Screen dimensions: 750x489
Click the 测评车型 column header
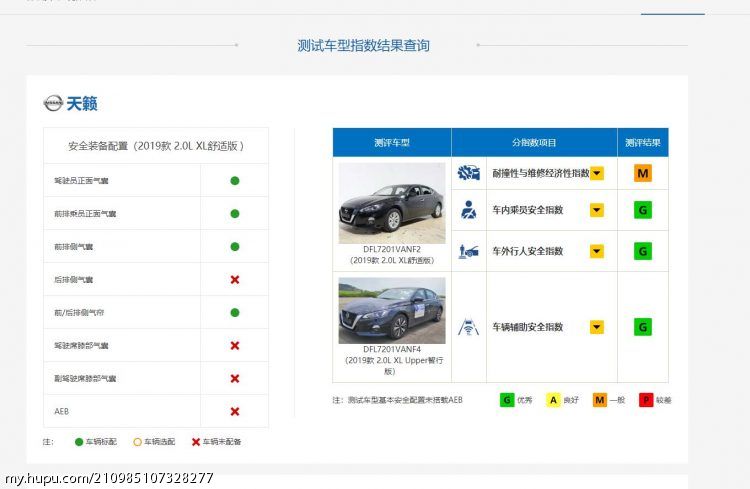tap(392, 142)
